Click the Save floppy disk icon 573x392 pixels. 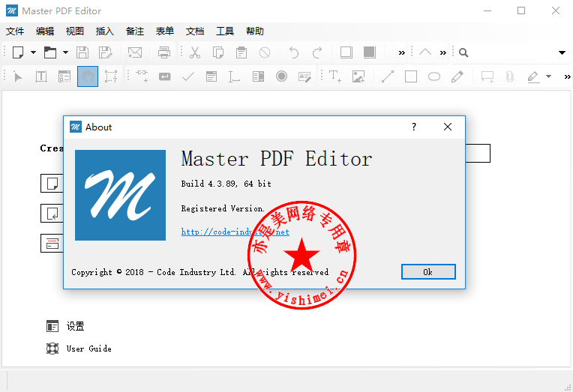82,52
